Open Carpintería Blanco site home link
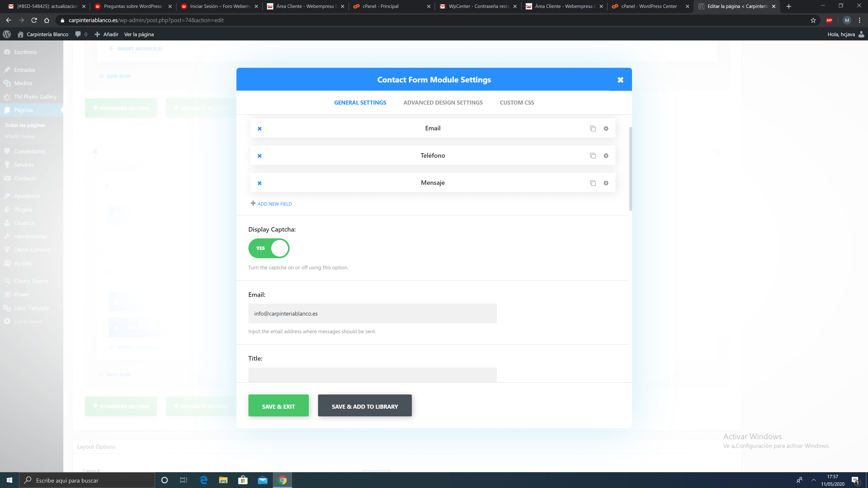 (x=43, y=34)
